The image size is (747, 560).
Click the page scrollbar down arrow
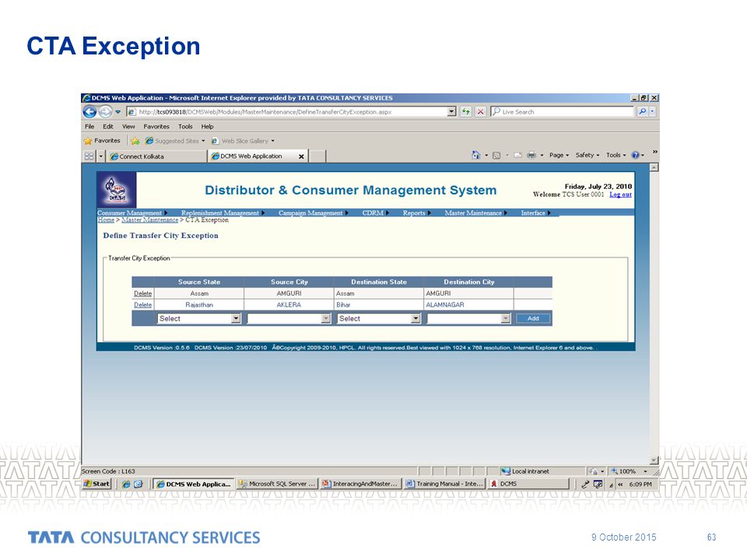654,460
